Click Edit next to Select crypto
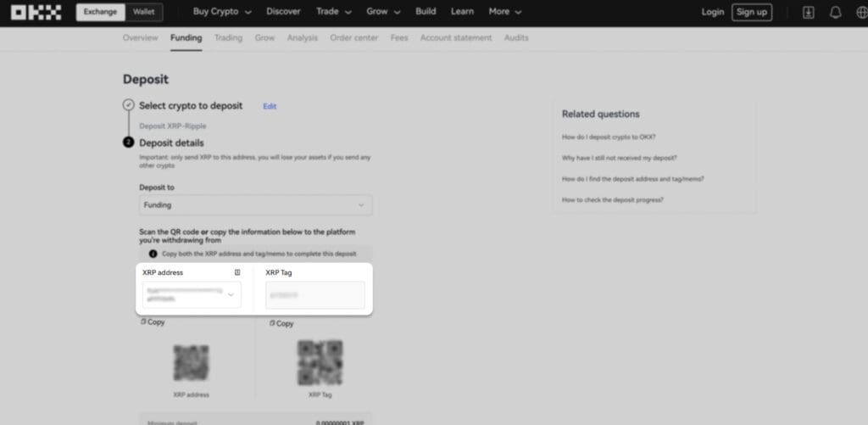Screen dimensions: 868x425 point(270,106)
